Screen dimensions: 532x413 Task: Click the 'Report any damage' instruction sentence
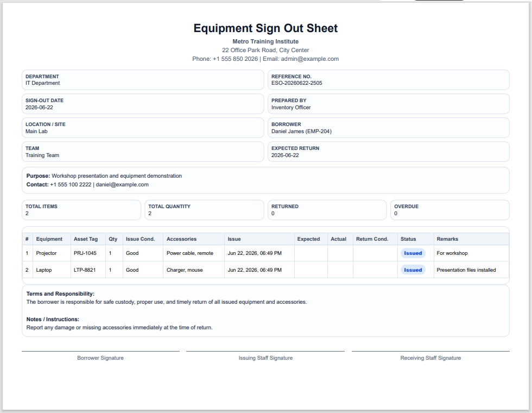click(x=119, y=328)
